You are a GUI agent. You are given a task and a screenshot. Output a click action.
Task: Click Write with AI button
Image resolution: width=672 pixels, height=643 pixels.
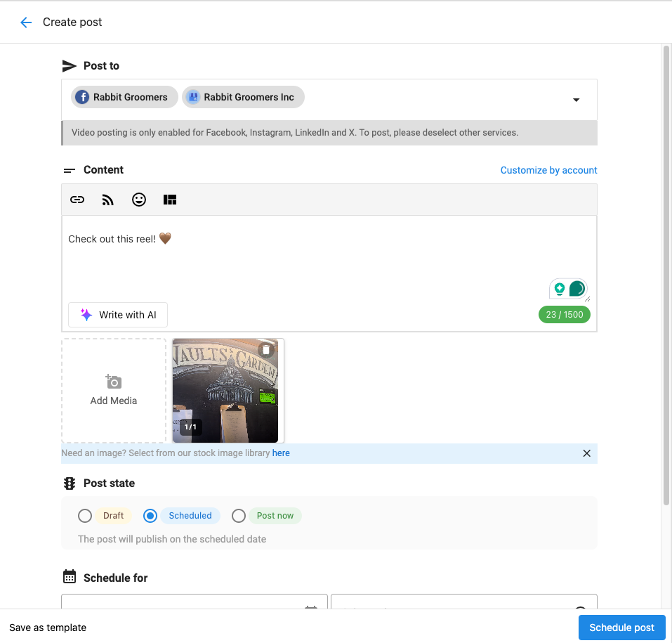pyautogui.click(x=118, y=315)
